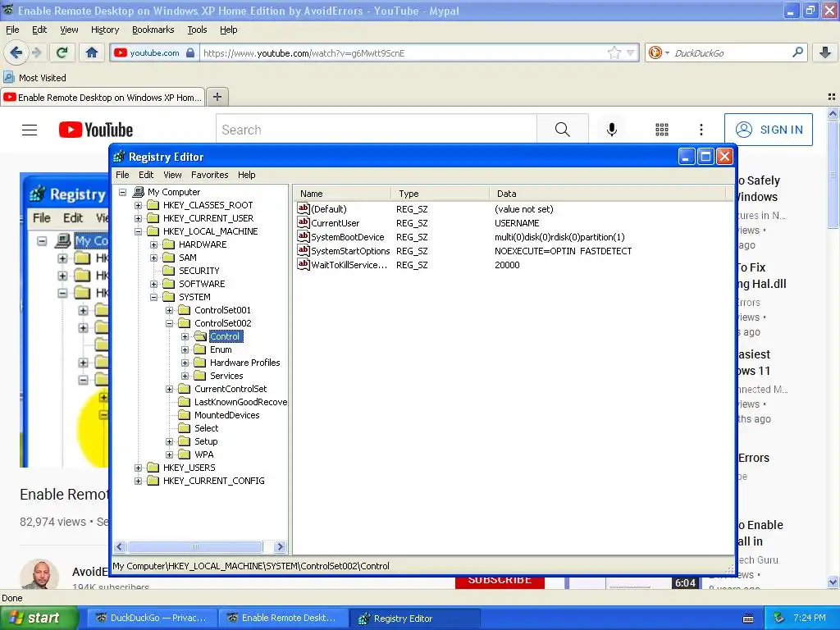The width and height of the screenshot is (840, 630).
Task: Start voice search with the microphone icon
Action: (612, 130)
